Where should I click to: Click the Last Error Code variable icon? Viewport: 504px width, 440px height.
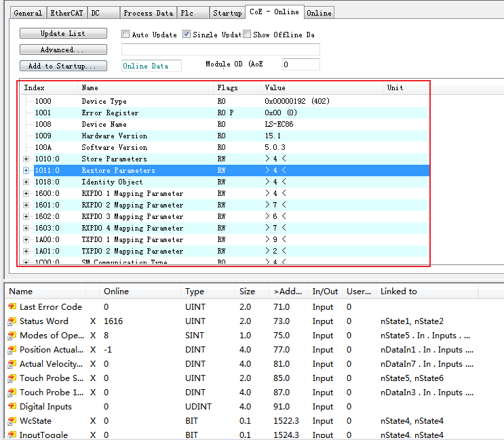[12, 306]
